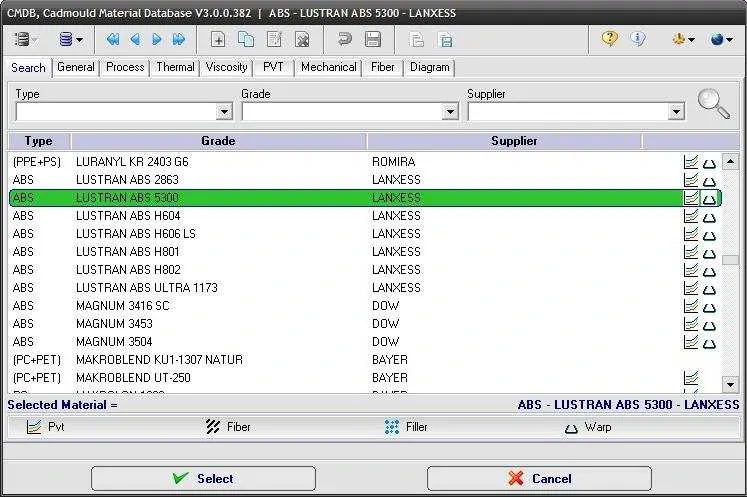The width and height of the screenshot is (747, 497).
Task: Click the save floppy disk icon
Action: 373,40
